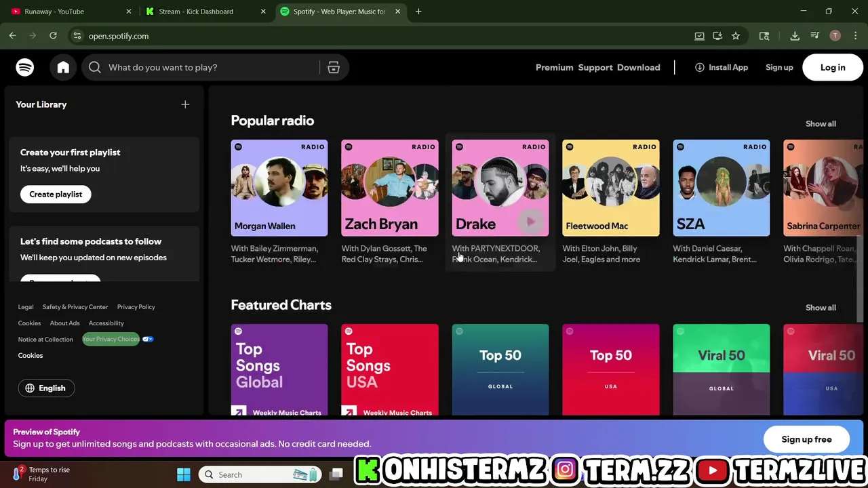The width and height of the screenshot is (868, 488).
Task: Click the Legal footer link
Action: tap(26, 307)
